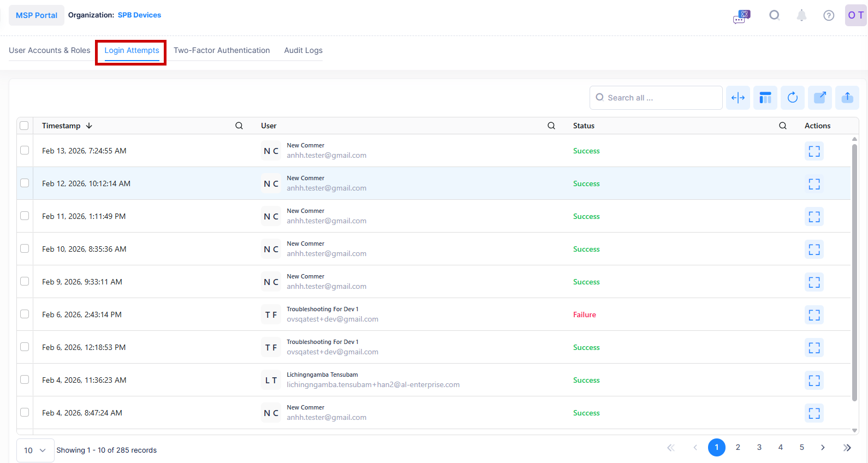
Task: Sort by the Timestamp column header
Action: [61, 126]
